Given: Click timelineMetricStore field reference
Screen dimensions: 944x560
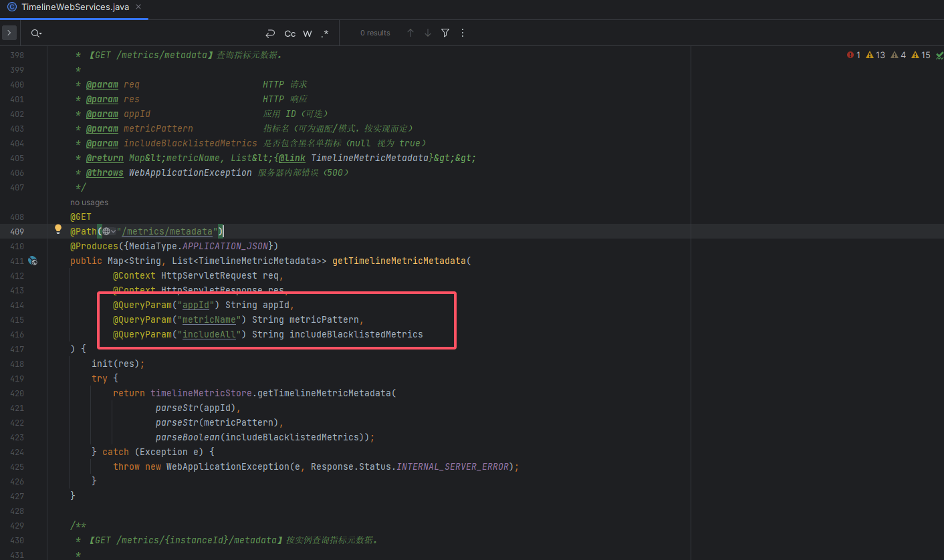Looking at the screenshot, I should [201, 394].
